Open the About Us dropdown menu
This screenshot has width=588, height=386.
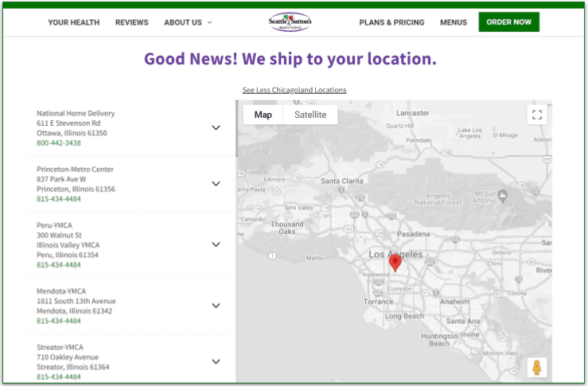point(188,22)
